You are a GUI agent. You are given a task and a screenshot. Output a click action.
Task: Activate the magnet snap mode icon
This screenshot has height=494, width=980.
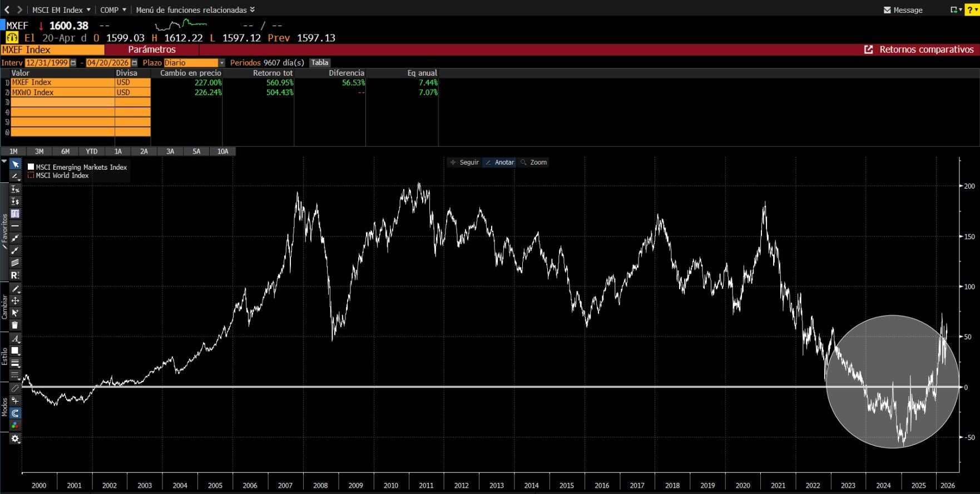tap(15, 413)
